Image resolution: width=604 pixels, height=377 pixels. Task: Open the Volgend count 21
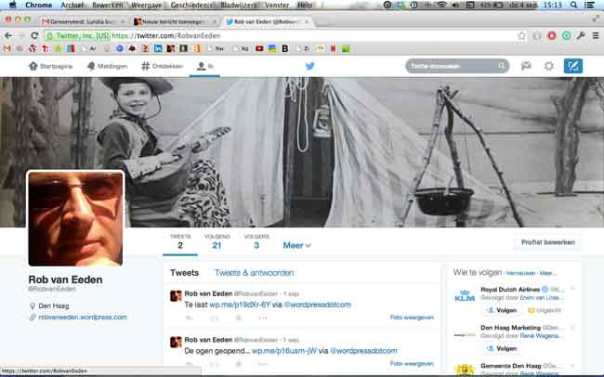[217, 242]
